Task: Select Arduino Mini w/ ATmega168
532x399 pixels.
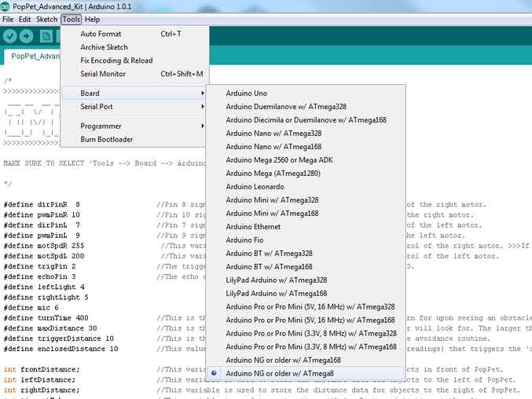Action: (x=306, y=213)
